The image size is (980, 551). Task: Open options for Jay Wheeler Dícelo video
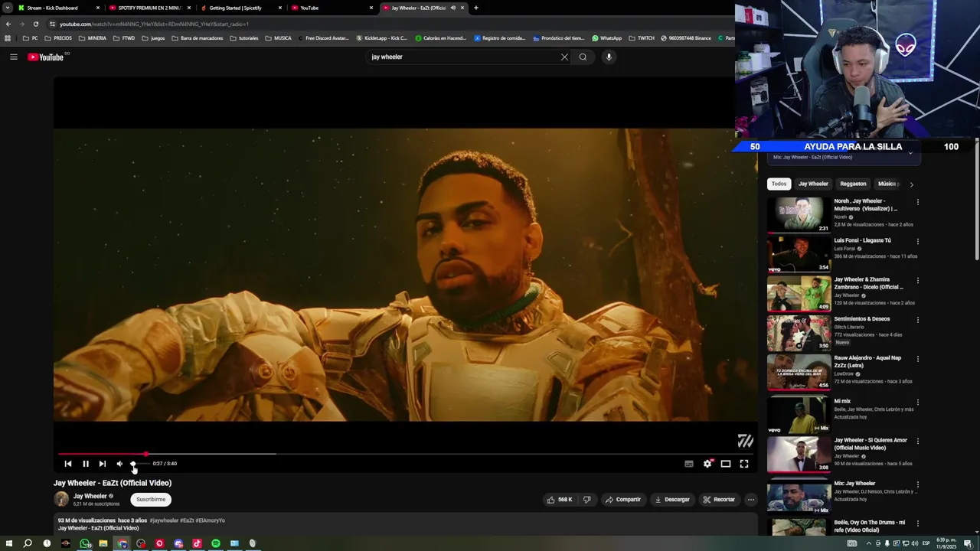(918, 281)
